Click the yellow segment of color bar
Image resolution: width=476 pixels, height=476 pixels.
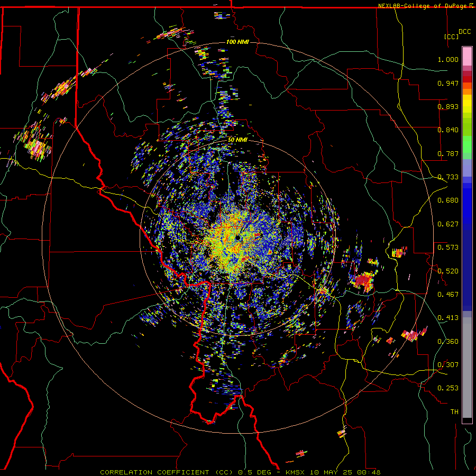467,104
